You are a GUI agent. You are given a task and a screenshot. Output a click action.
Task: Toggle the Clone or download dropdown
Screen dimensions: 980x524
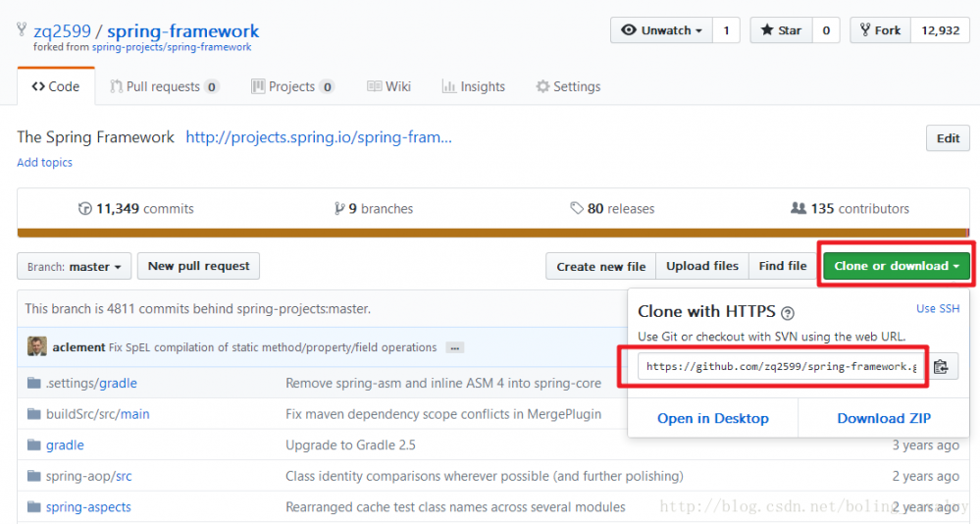(897, 266)
